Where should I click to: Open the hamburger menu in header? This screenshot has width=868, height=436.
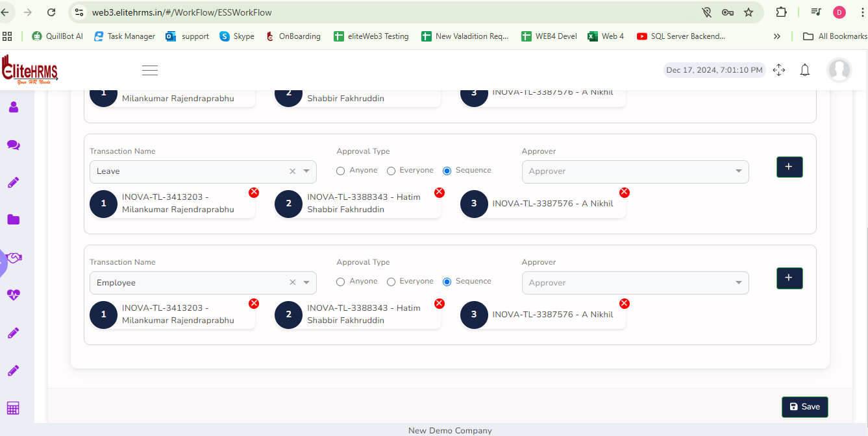(x=150, y=71)
